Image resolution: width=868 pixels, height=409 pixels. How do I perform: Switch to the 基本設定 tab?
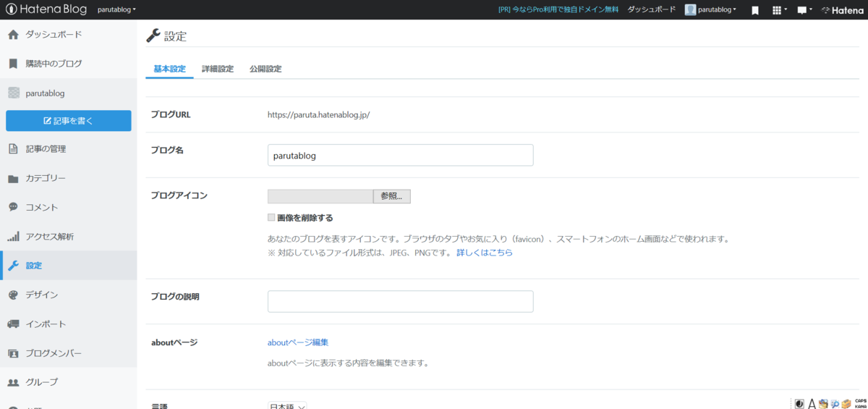(170, 69)
